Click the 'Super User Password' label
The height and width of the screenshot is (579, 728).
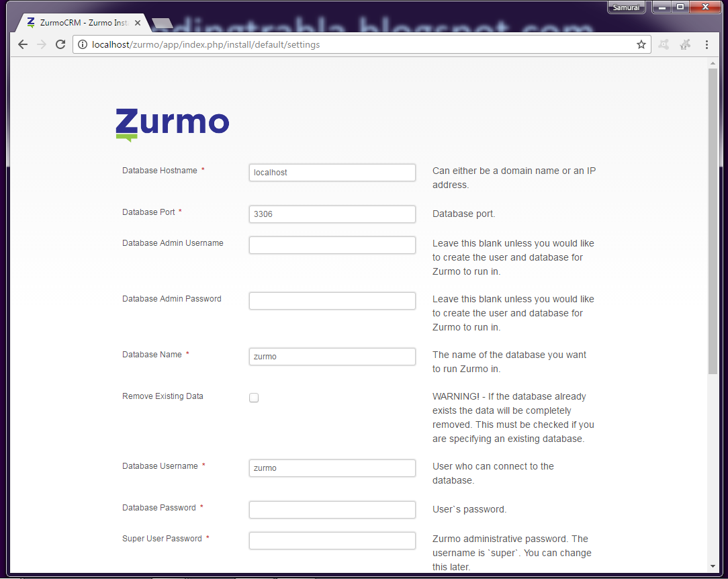[162, 539]
